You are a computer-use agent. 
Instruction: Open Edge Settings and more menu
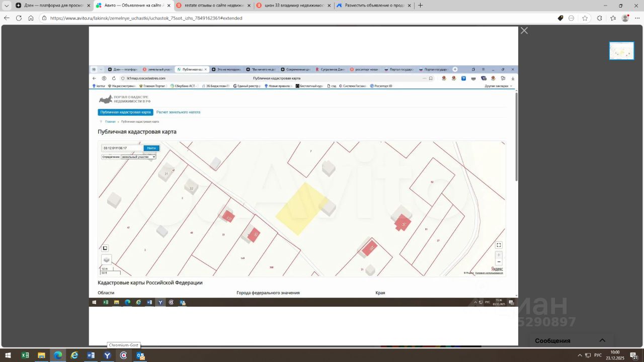(x=637, y=18)
